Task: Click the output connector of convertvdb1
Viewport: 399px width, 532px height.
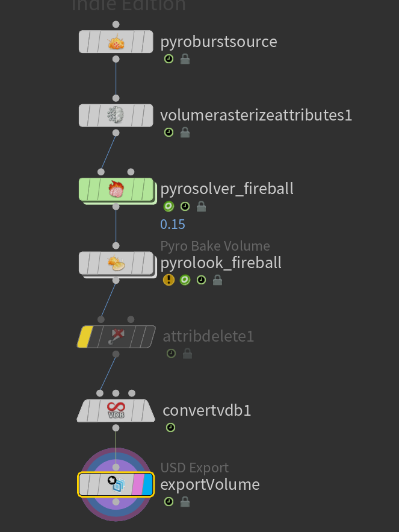Action: [116, 428]
